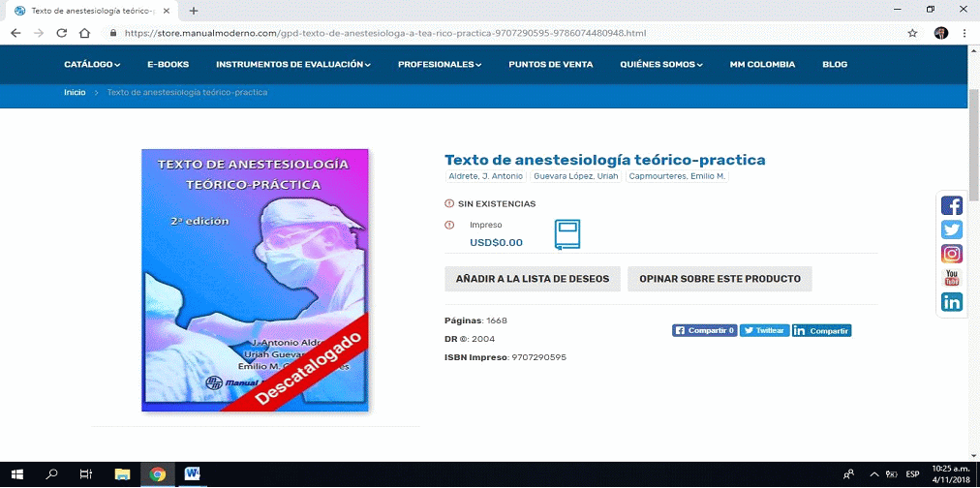Open the Twitter sidebar icon
Image resolution: width=980 pixels, height=488 pixels.
coord(952,229)
